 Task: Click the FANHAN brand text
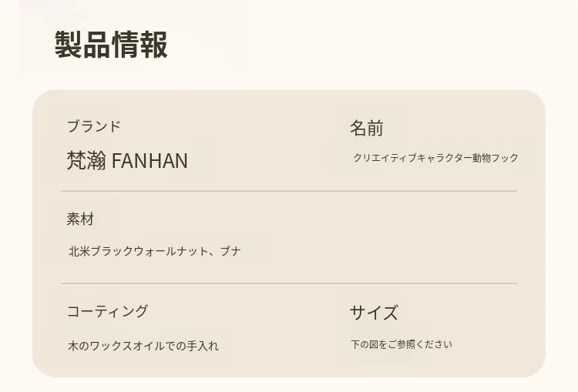tap(150, 161)
